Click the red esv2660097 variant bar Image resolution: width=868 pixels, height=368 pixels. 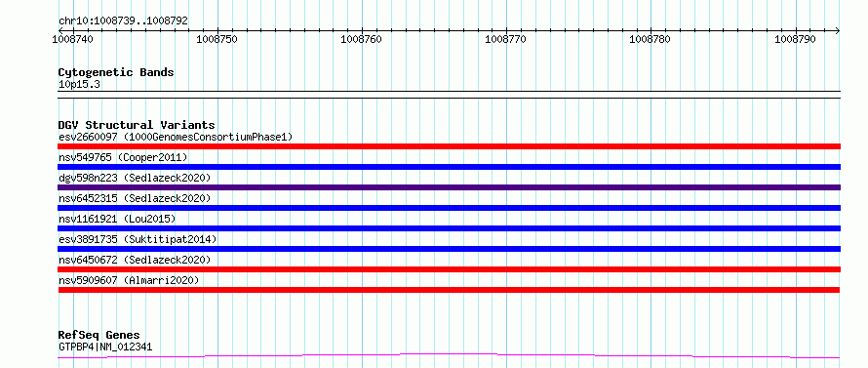tap(449, 146)
